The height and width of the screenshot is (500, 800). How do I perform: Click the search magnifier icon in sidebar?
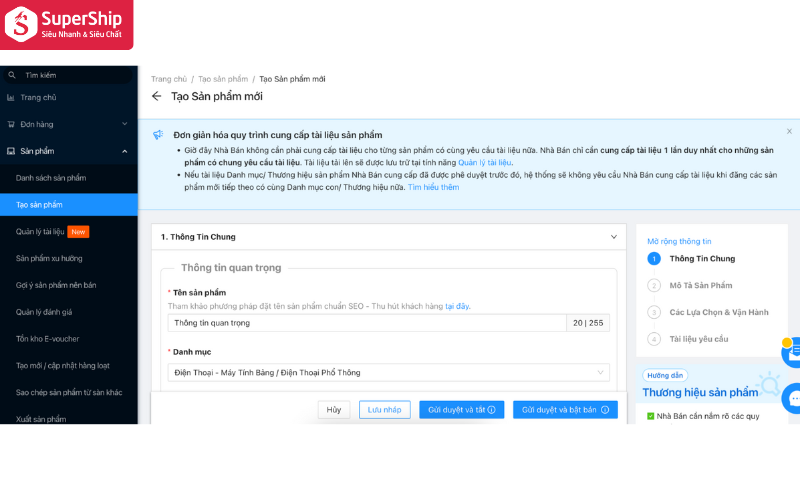tap(12, 75)
